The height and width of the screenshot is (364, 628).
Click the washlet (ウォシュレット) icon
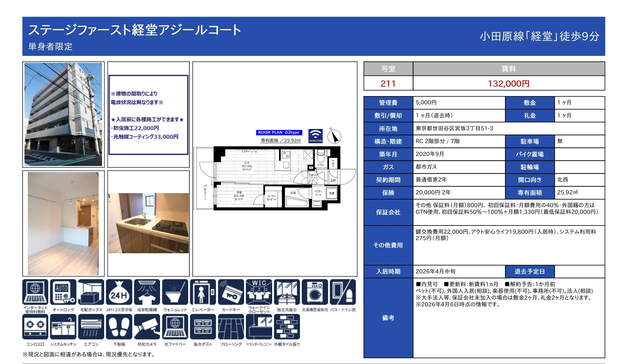(x=175, y=292)
